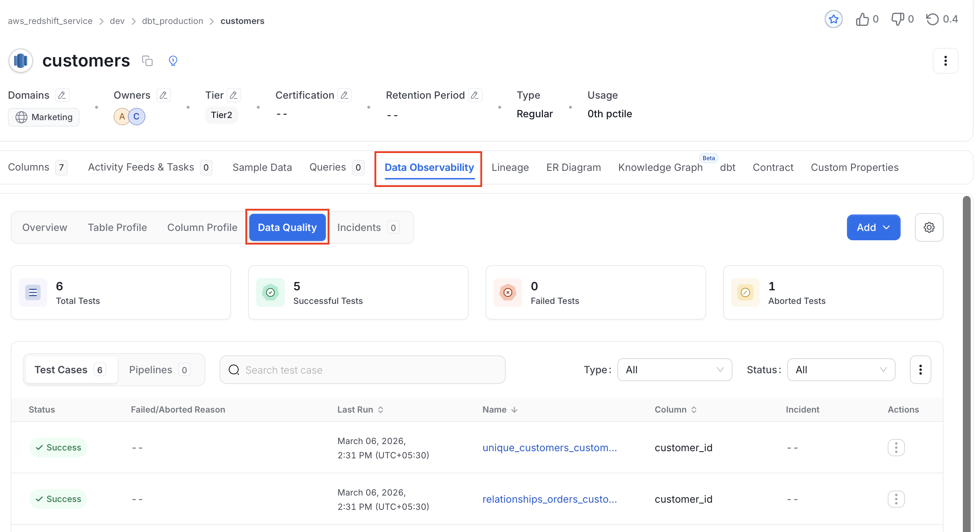Click owner avatar C
Image resolution: width=980 pixels, height=532 pixels.
coord(136,116)
